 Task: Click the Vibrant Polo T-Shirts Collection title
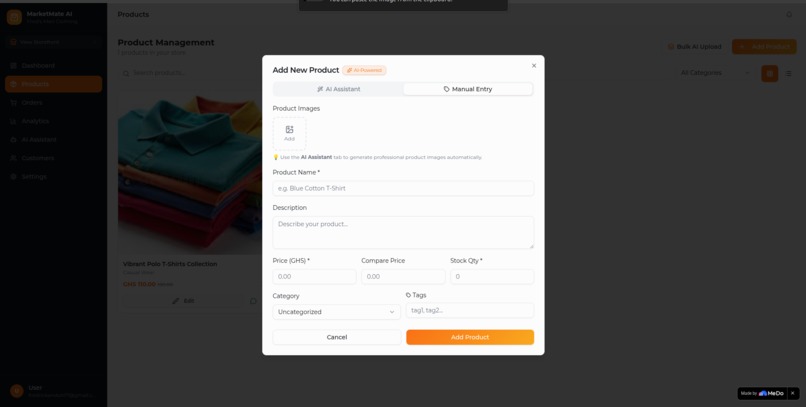click(170, 264)
